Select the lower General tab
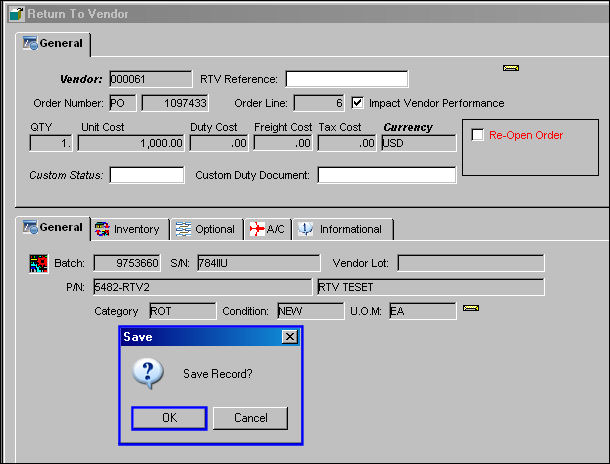The height and width of the screenshot is (464, 610). (x=53, y=228)
